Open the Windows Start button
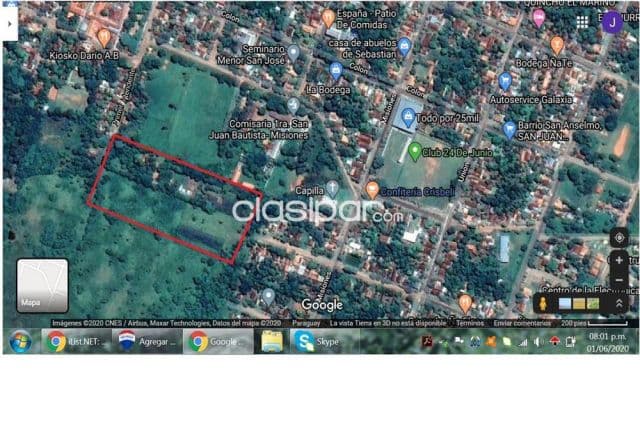This screenshot has height=427, width=640. coord(20,342)
